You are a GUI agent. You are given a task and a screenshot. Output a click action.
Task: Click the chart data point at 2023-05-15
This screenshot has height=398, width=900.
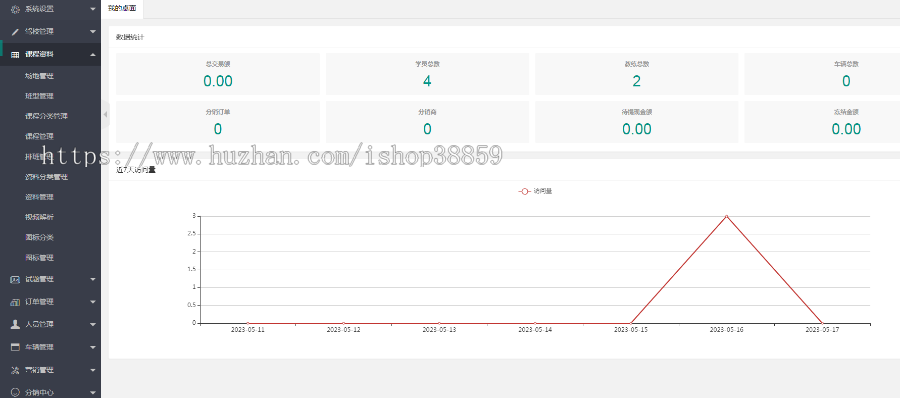(631, 323)
